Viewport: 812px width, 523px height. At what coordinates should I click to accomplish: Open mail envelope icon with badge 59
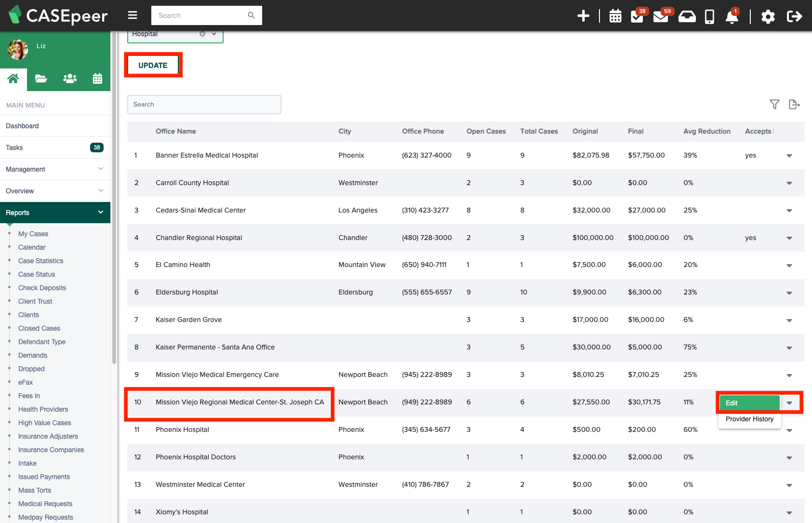click(x=660, y=16)
